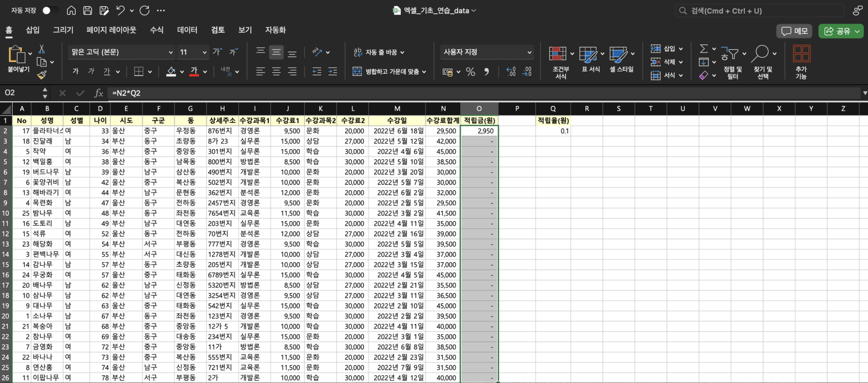Screen dimensions: 868x383
Task: Switch to the 수식 ribbon tab
Action: click(156, 30)
